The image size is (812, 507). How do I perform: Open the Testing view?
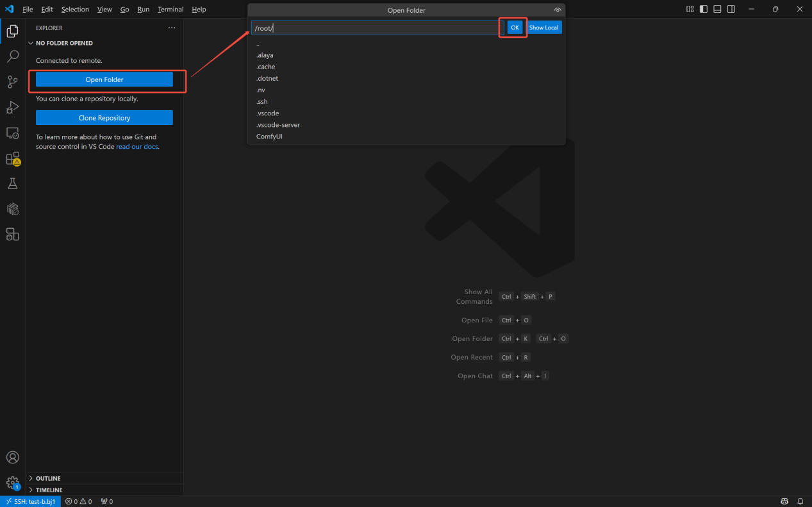tap(13, 183)
